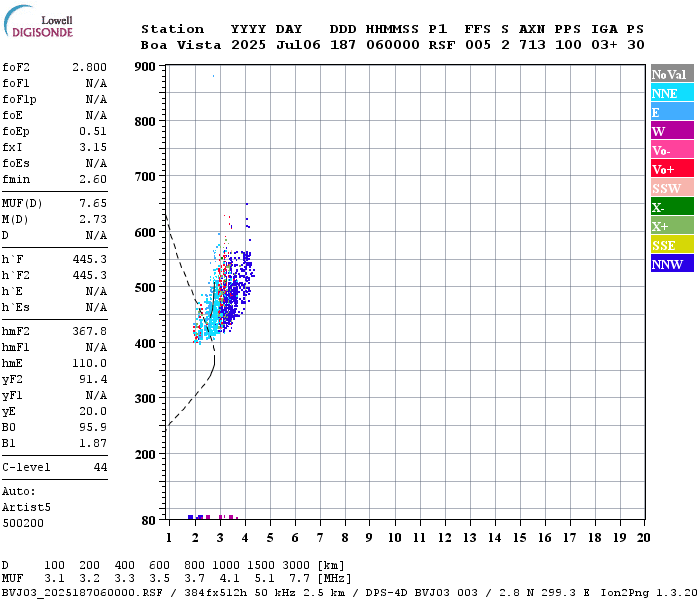Select the SSE yellow legend swatch
This screenshot has height=600, width=700.
(672, 245)
